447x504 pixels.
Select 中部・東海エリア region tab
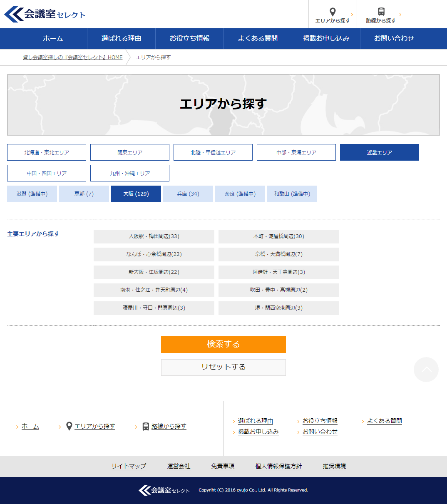pyautogui.click(x=296, y=152)
